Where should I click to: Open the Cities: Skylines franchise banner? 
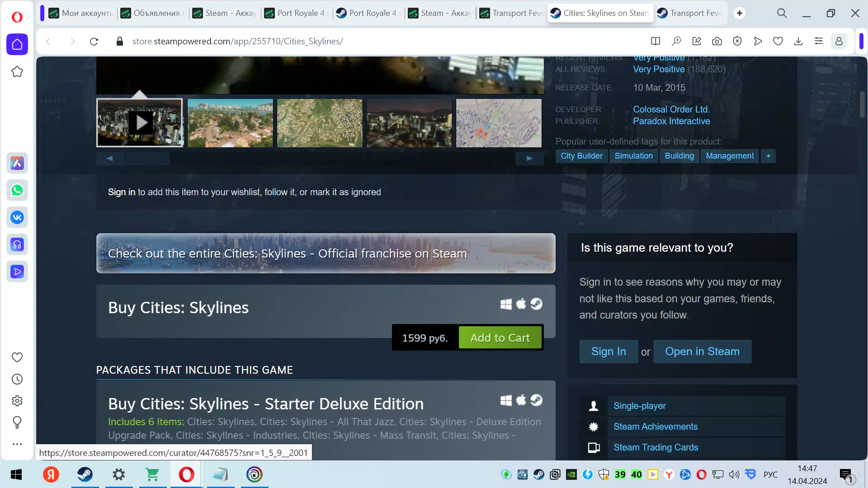(x=325, y=253)
